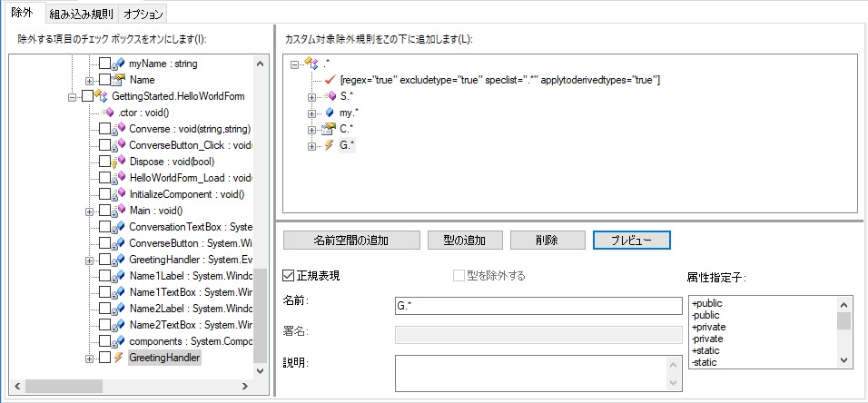Screen dimensions: 868x403
Task: Tick the Name1Label checkbox
Action: coord(104,276)
